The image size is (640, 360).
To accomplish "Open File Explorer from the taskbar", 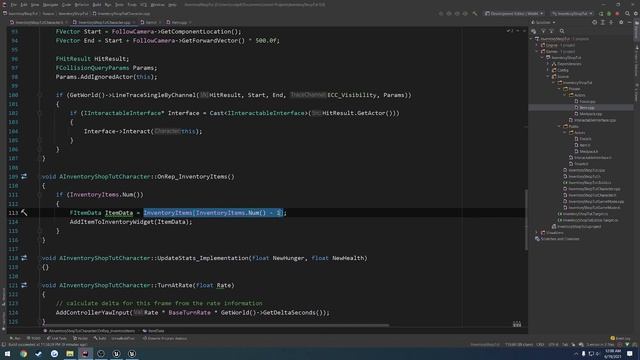I will (x=70, y=353).
